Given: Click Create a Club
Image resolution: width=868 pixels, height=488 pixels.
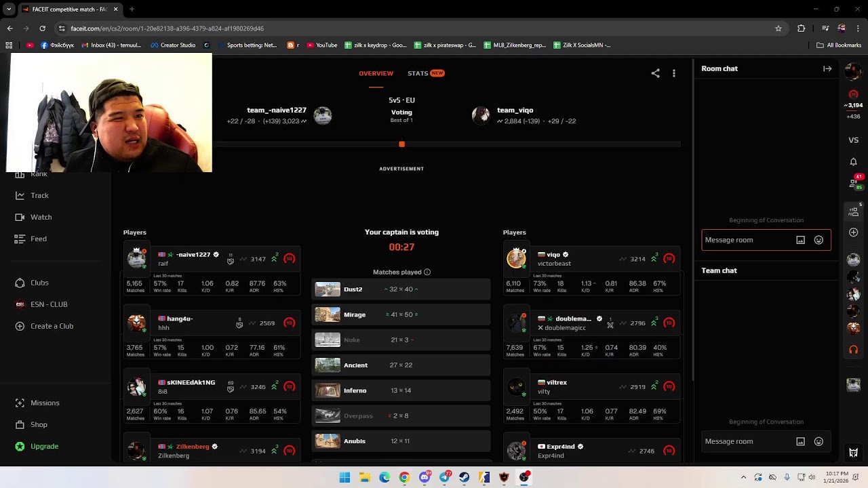Looking at the screenshot, I should [44, 326].
